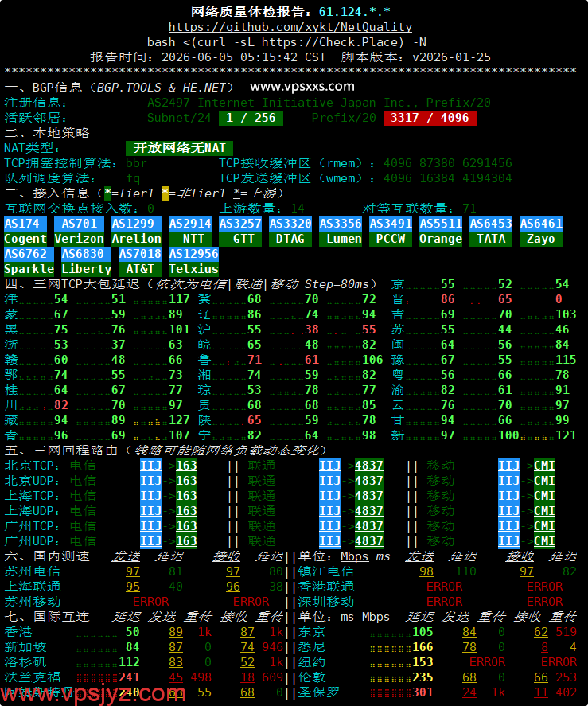Select the Cogent provider label
Viewport: 588px width, 706px height.
coord(25,239)
